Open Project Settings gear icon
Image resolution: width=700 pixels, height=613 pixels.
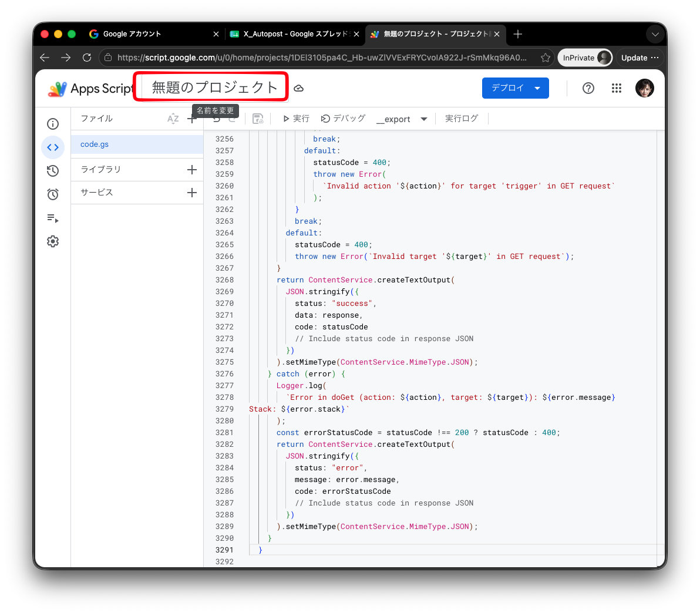click(x=53, y=241)
